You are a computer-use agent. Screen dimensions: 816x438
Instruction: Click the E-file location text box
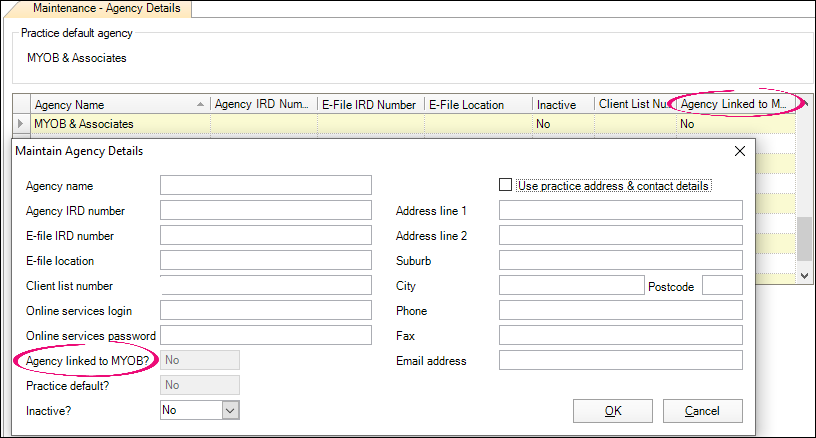[265, 261]
